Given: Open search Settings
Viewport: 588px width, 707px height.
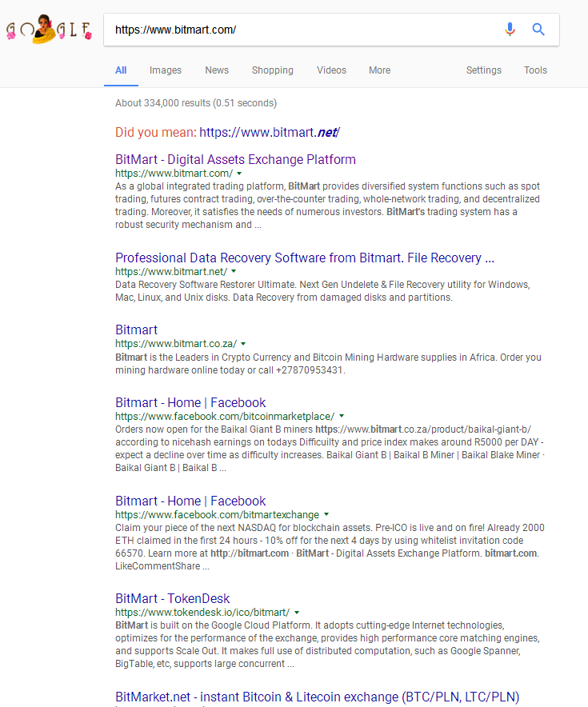Looking at the screenshot, I should coord(484,70).
